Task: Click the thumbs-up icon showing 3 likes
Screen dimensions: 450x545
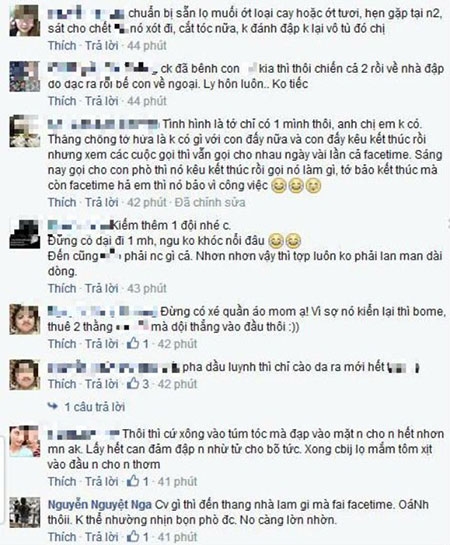Action: (133, 384)
